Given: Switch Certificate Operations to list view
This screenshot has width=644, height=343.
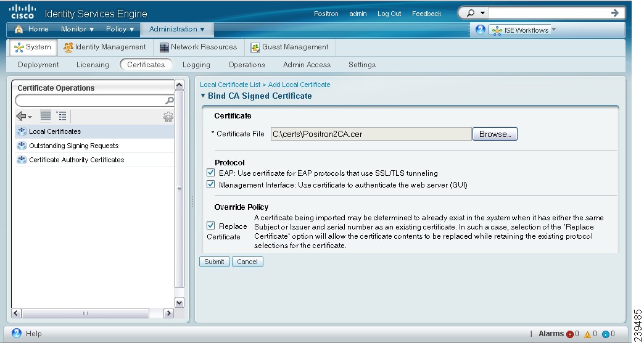Looking at the screenshot, I should pyautogui.click(x=46, y=116).
